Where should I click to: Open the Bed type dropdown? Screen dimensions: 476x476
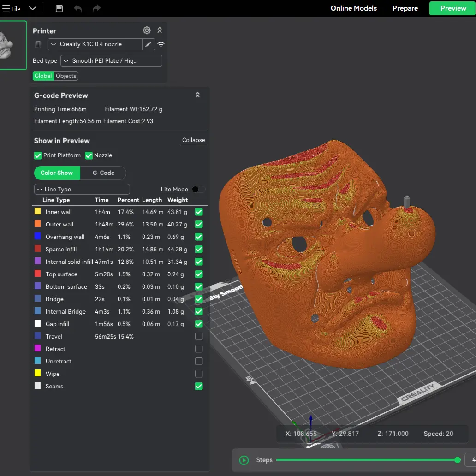[x=111, y=61]
